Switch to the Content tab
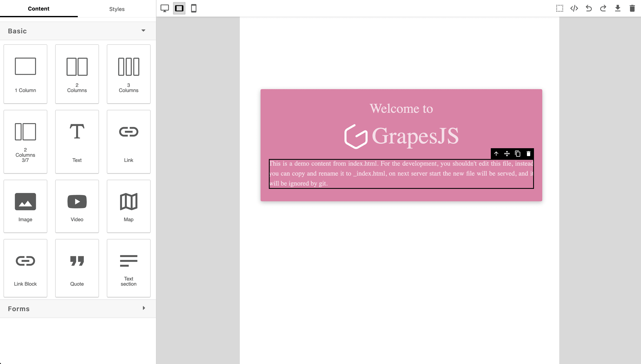641x364 pixels. pos(39,9)
